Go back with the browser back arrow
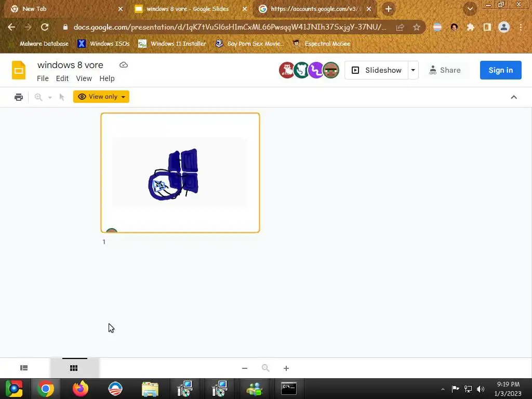Image resolution: width=532 pixels, height=399 pixels. tap(11, 27)
